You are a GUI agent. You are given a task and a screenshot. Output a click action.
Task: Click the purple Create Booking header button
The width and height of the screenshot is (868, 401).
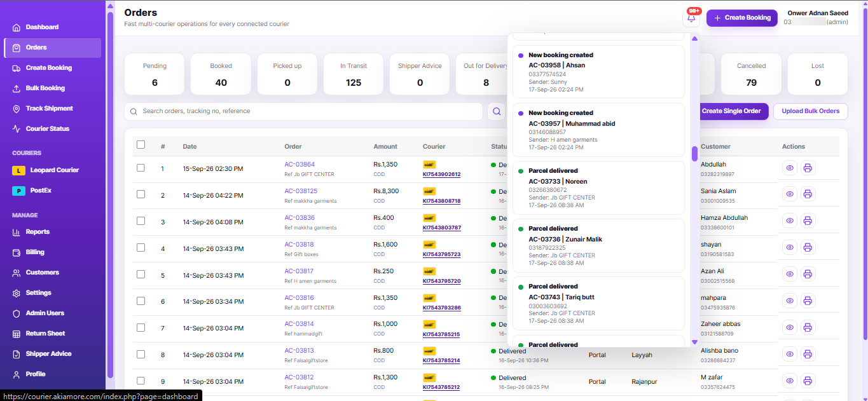point(742,18)
